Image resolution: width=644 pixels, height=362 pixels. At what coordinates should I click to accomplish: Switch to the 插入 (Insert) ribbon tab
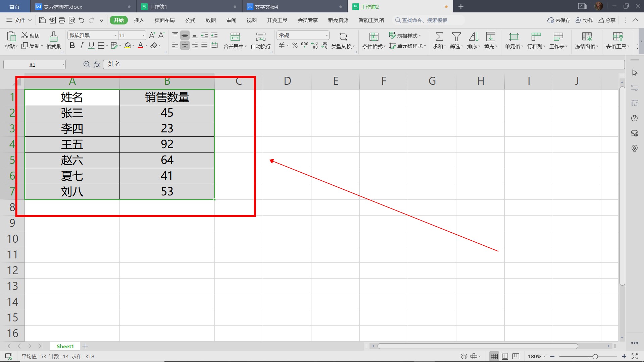pos(139,20)
